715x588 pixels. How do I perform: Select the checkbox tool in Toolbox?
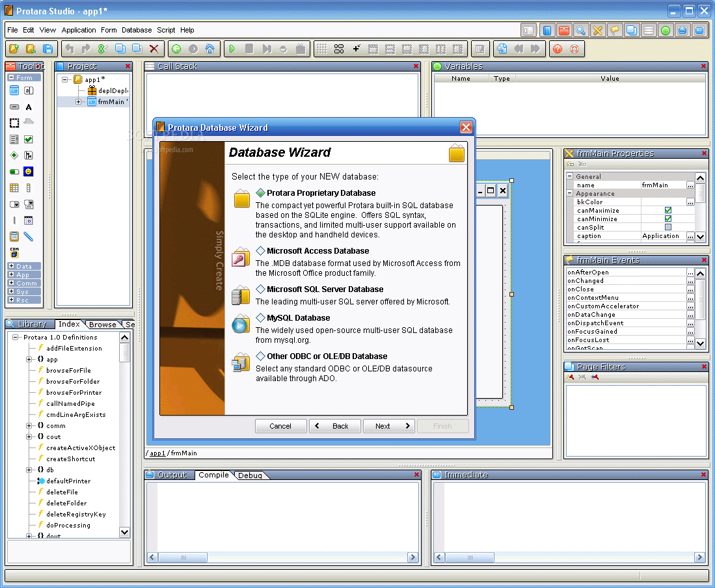(x=29, y=139)
